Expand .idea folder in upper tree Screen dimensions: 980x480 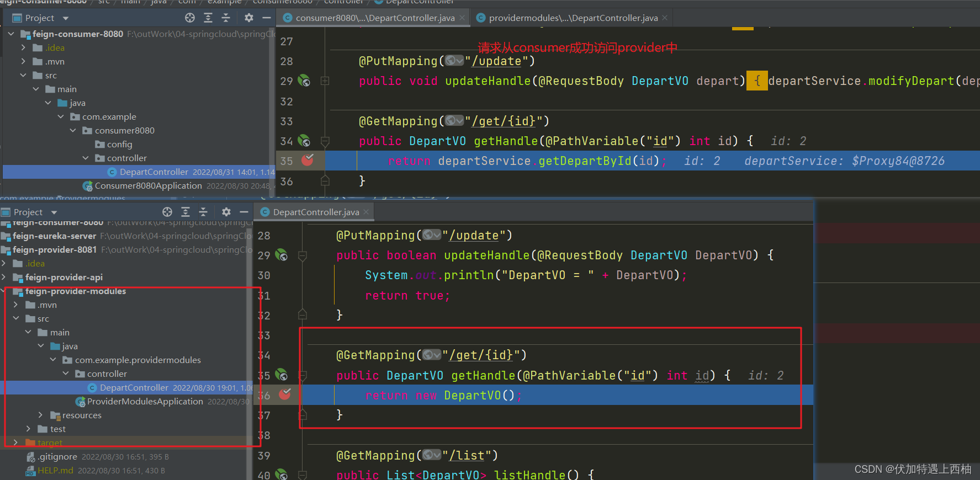point(23,47)
